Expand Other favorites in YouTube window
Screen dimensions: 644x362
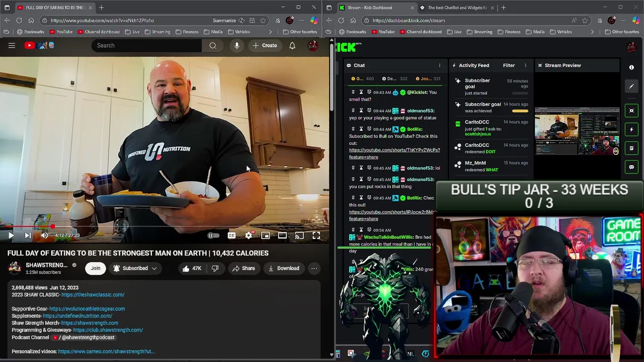tap(300, 32)
